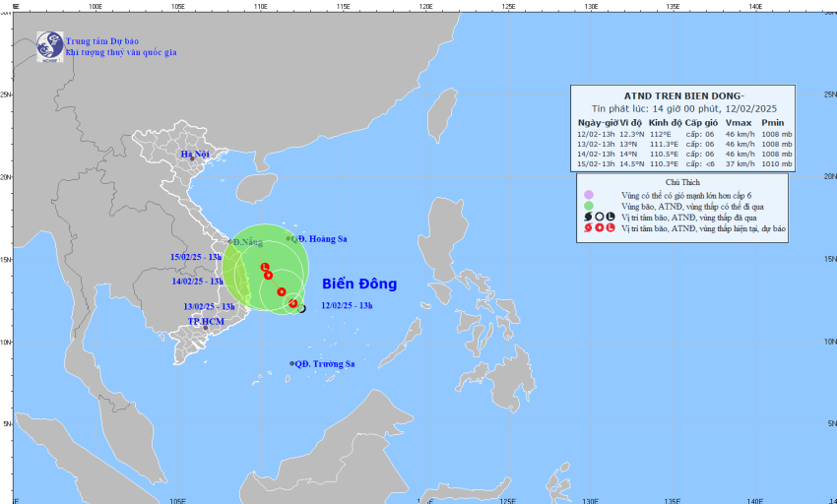Click the 12/02-13h row in forecast table

point(684,134)
